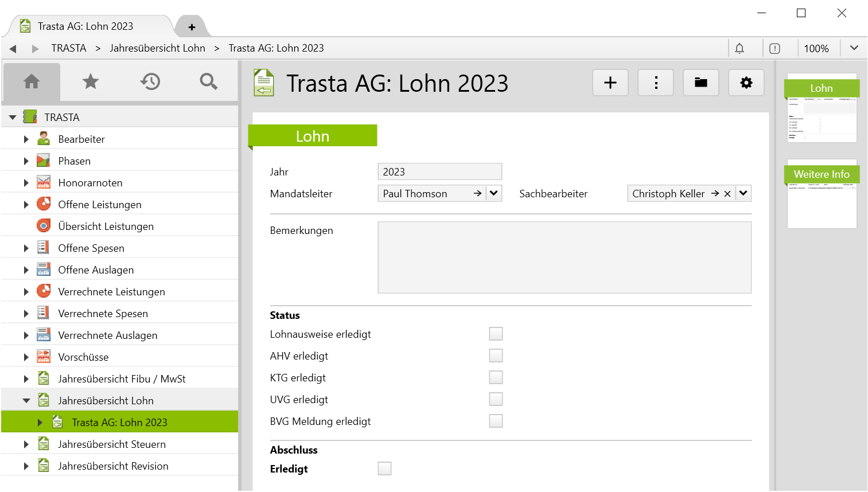Image resolution: width=868 pixels, height=492 pixels.
Task: Click the folder icon button
Action: click(700, 83)
